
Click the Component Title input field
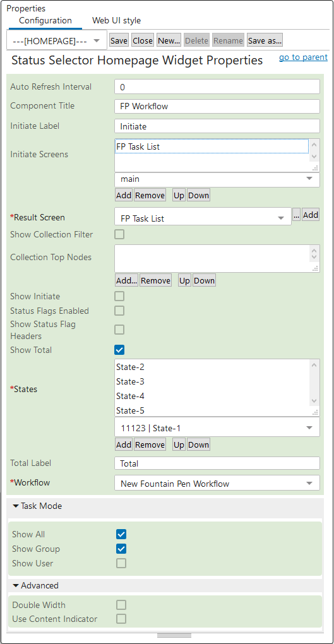point(217,106)
